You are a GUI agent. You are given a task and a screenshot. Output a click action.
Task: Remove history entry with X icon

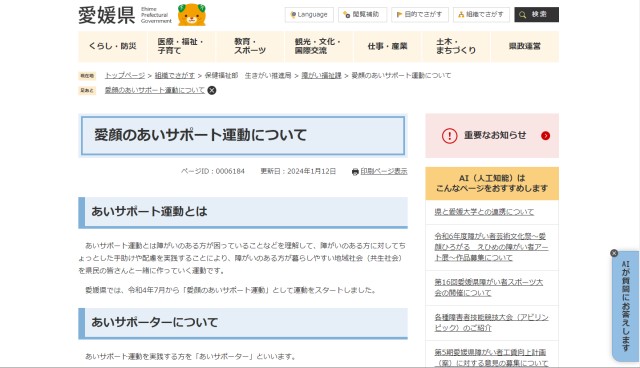pyautogui.click(x=212, y=91)
